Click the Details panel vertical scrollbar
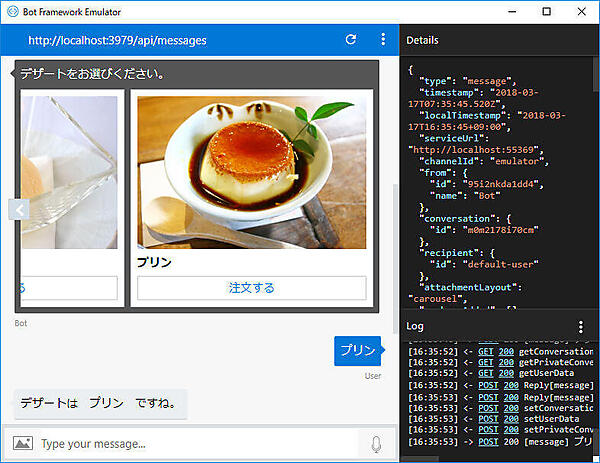600x463 pixels. [595, 75]
